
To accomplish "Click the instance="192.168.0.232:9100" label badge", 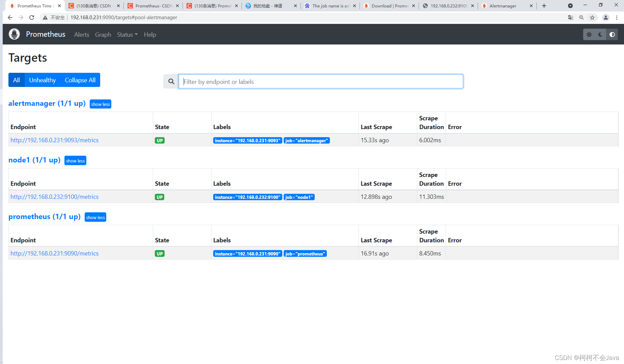I will coord(248,197).
